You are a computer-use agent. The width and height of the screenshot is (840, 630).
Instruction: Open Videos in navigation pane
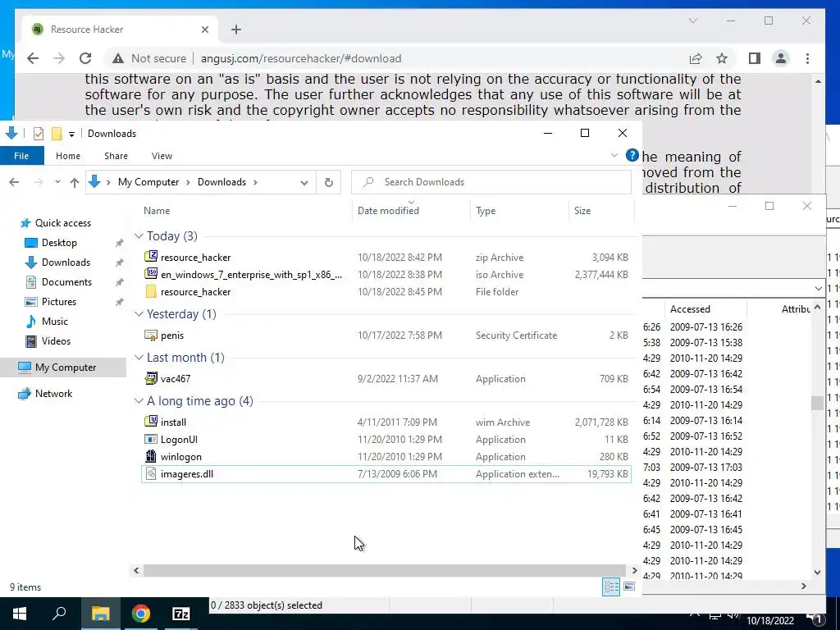point(48,341)
